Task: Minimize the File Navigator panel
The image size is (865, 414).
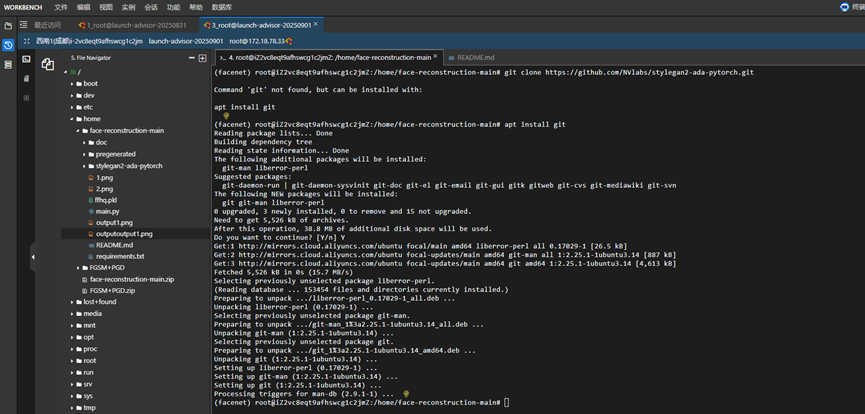Action: (x=191, y=58)
